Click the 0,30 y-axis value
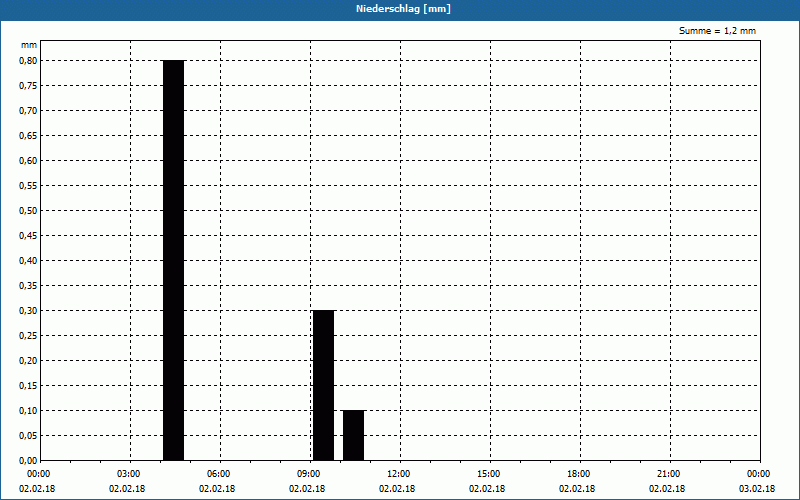The width and height of the screenshot is (800, 500). pyautogui.click(x=28, y=311)
